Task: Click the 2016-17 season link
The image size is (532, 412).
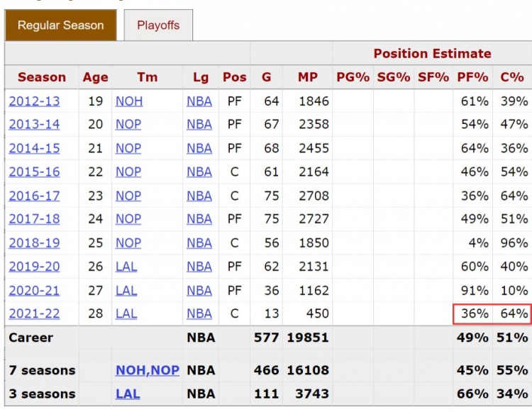Action: (34, 196)
